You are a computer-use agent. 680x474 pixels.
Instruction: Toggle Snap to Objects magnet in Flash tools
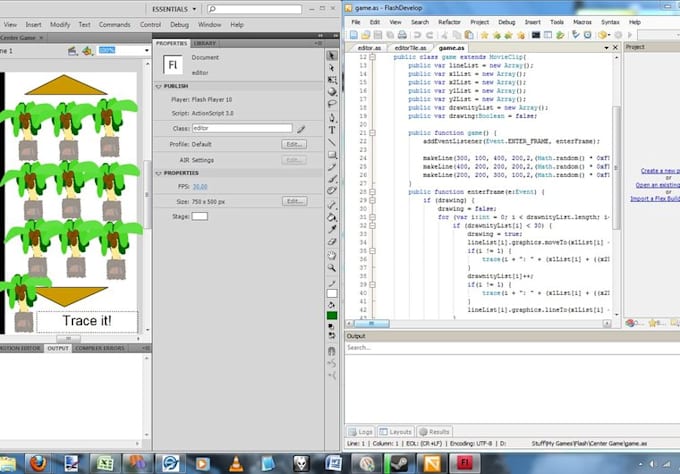[332, 351]
